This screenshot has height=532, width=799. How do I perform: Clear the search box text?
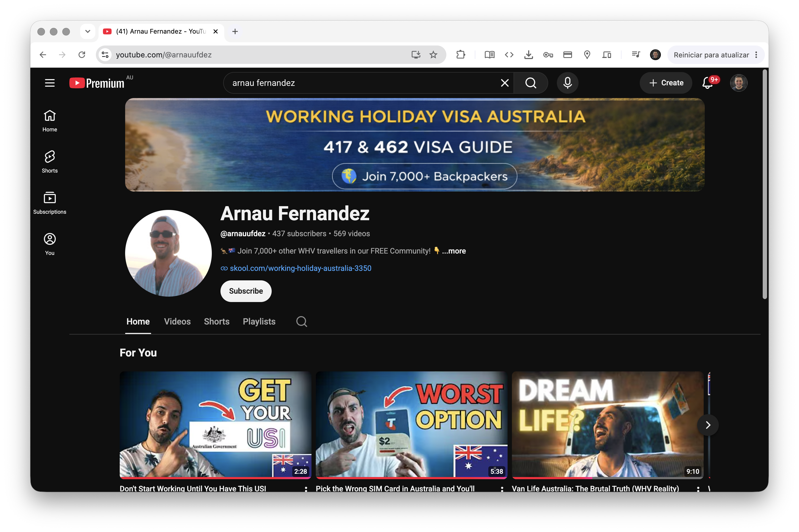pos(505,83)
